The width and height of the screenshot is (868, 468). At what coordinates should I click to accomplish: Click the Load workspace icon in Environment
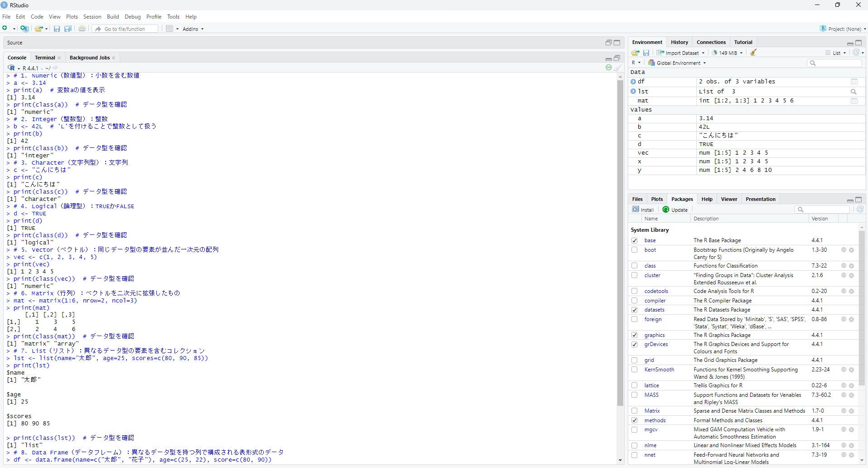pyautogui.click(x=635, y=53)
